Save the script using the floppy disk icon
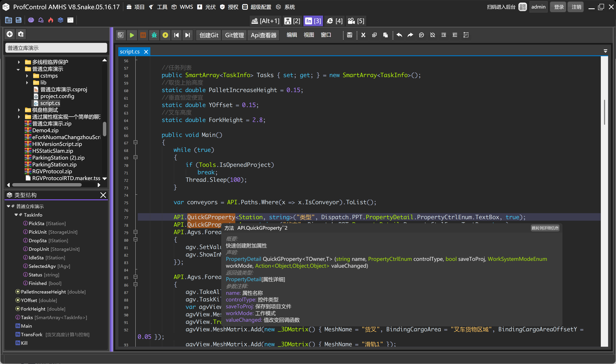Screen dimensions: 616x364 coord(349,35)
